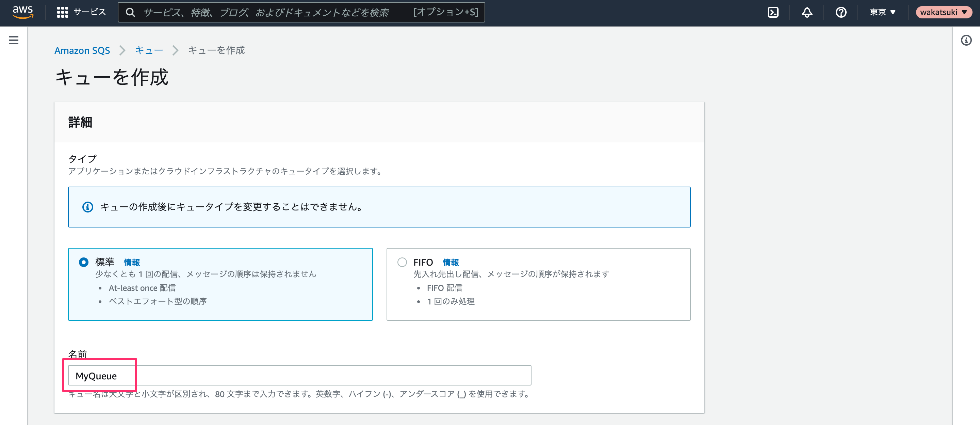Expand the 東京 region dropdown

click(883, 12)
